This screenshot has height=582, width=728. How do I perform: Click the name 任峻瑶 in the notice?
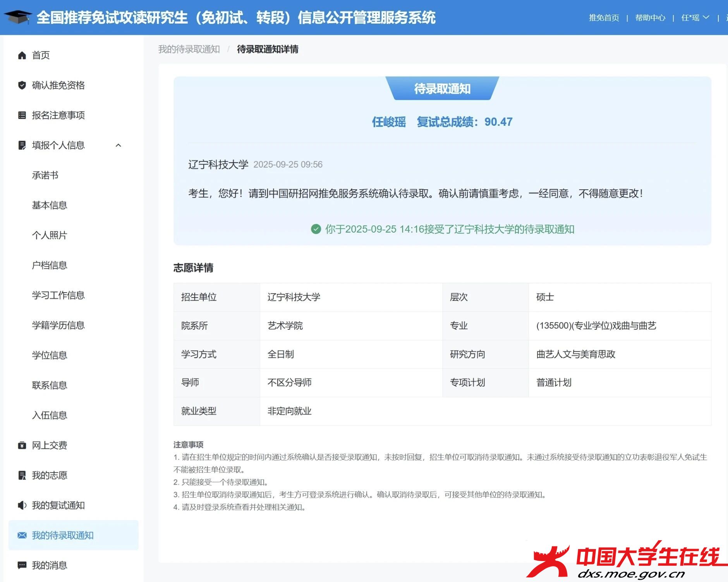coord(389,122)
